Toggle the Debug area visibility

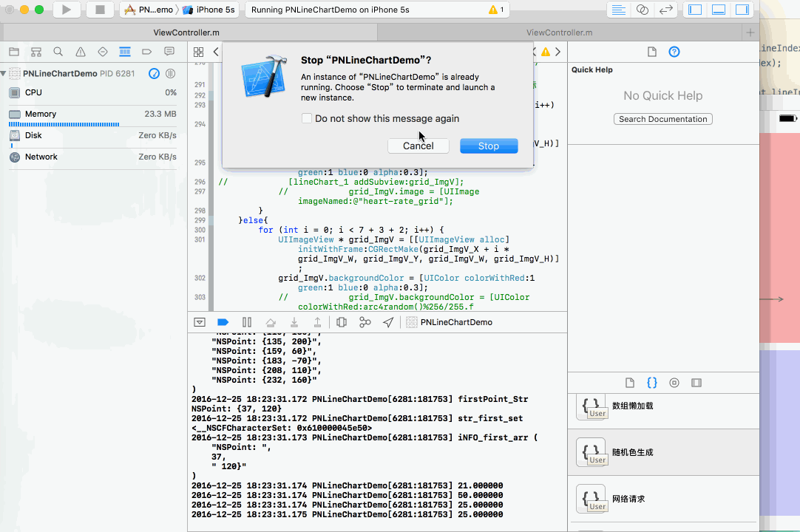tap(719, 10)
